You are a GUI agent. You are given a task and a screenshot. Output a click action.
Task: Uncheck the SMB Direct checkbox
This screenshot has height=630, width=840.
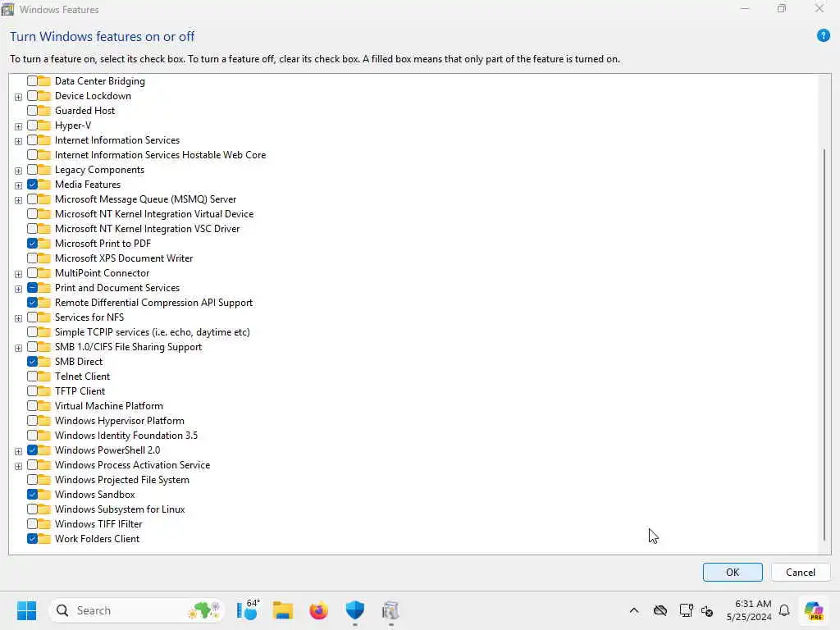32,362
